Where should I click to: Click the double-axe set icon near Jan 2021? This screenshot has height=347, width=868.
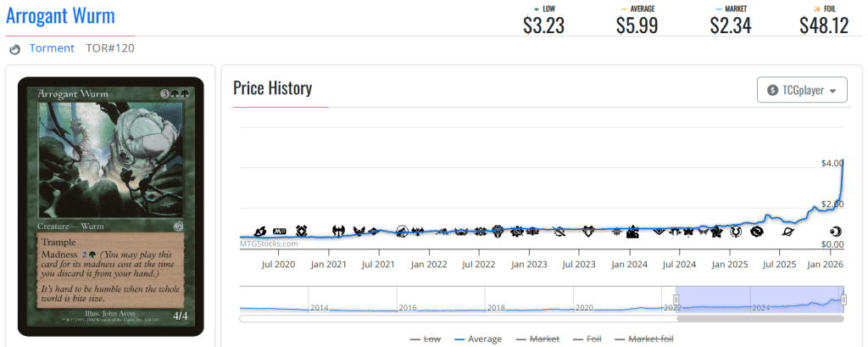point(339,231)
